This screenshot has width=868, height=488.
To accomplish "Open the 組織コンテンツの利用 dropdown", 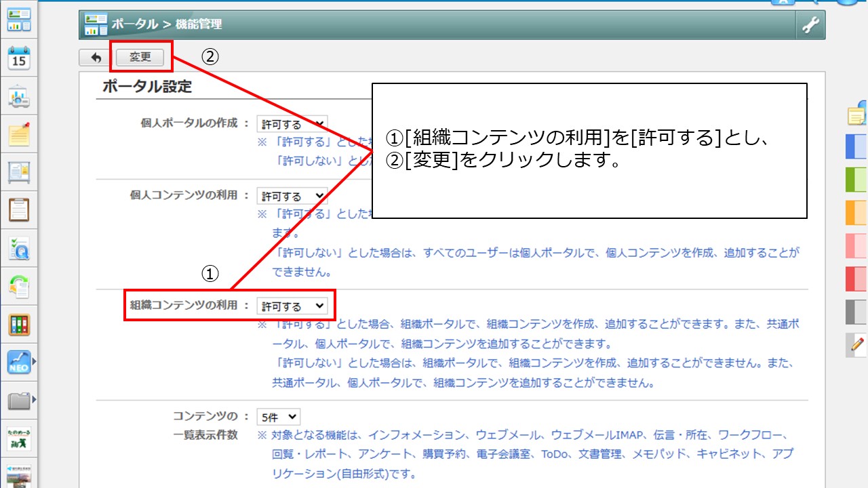I will coord(292,306).
